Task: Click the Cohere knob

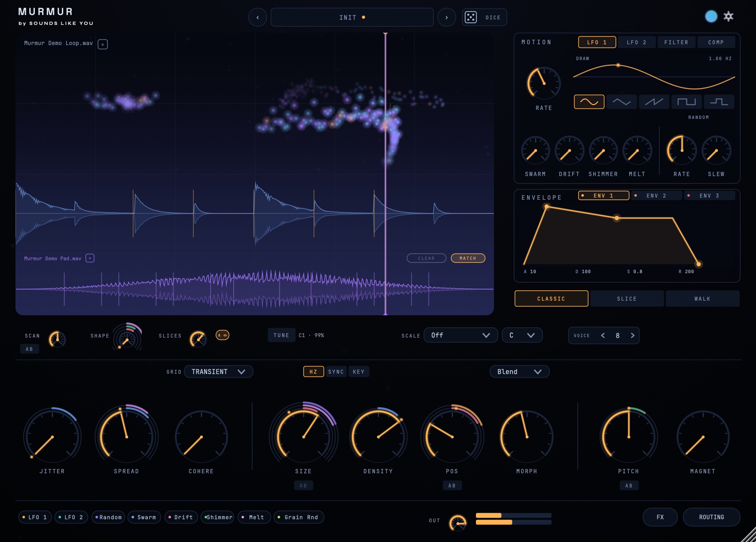Action: click(x=201, y=437)
